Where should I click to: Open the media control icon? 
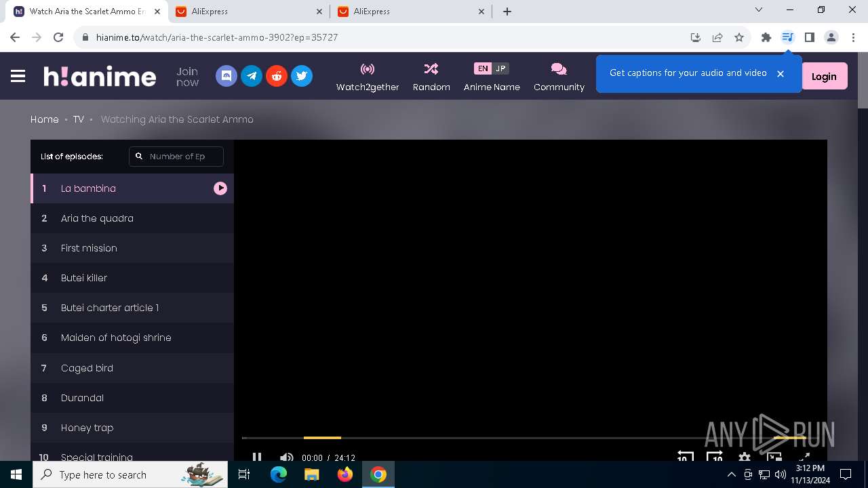[787, 37]
